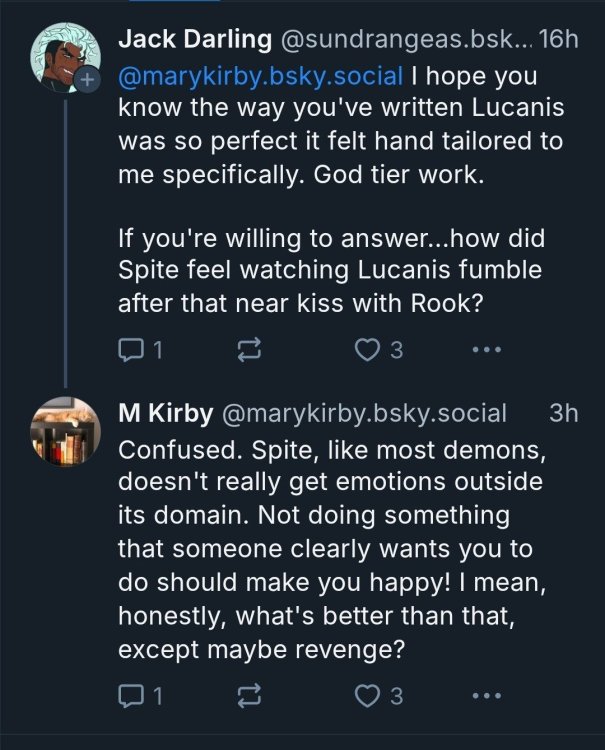
Task: Open more options on Jack Darling's post
Action: [x=485, y=350]
